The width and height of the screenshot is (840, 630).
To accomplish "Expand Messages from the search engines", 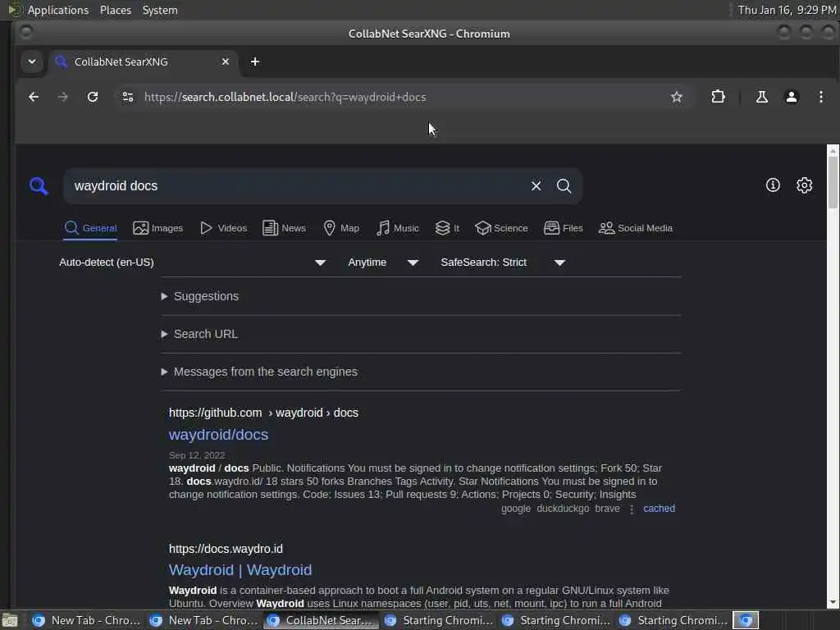I will coord(259,372).
